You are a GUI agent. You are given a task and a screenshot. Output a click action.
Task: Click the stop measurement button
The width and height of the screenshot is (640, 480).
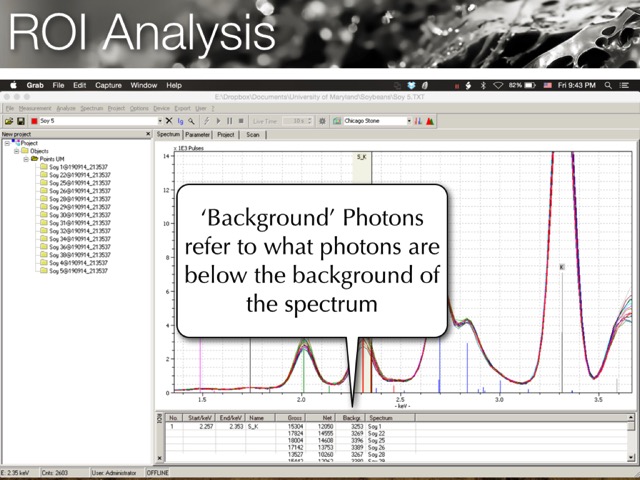coord(240,121)
